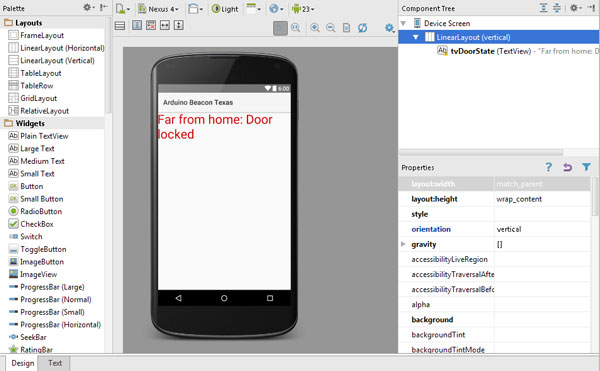Pick the ToggleButton widget from palette

pos(38,249)
